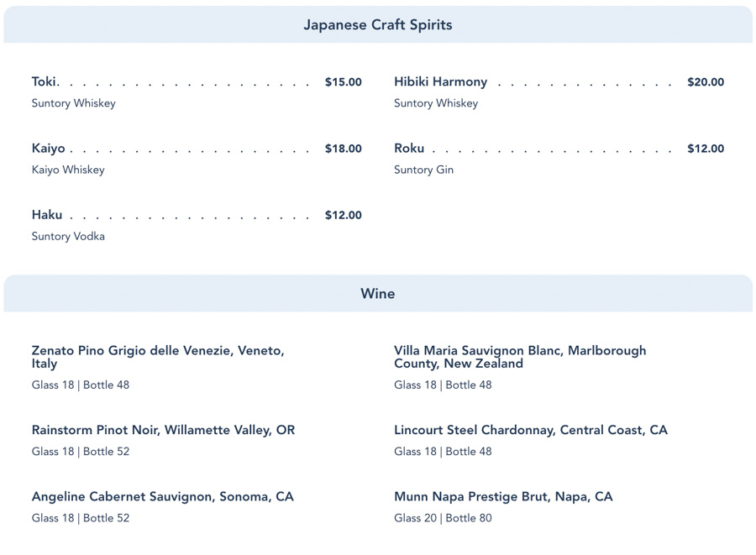Click the Hibiki Harmony item title
The width and height of the screenshot is (756, 555).
(x=440, y=82)
